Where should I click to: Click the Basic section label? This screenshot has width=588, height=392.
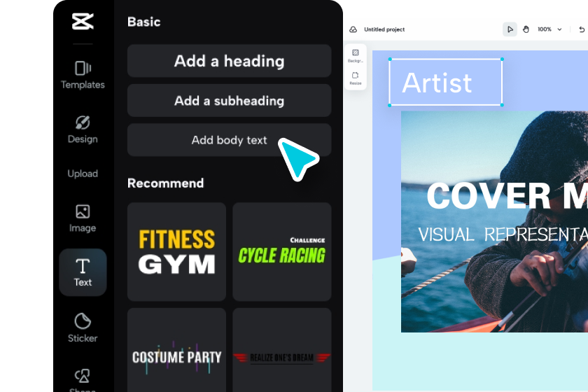tap(144, 22)
